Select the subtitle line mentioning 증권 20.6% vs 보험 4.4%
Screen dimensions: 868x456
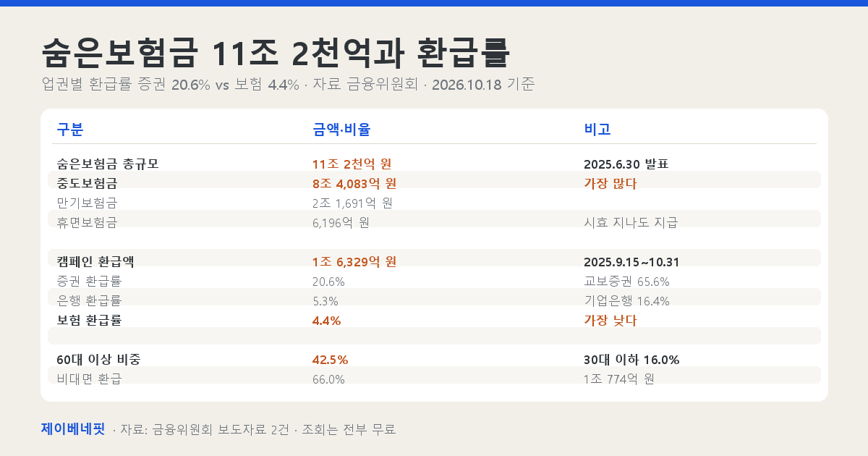click(x=288, y=84)
